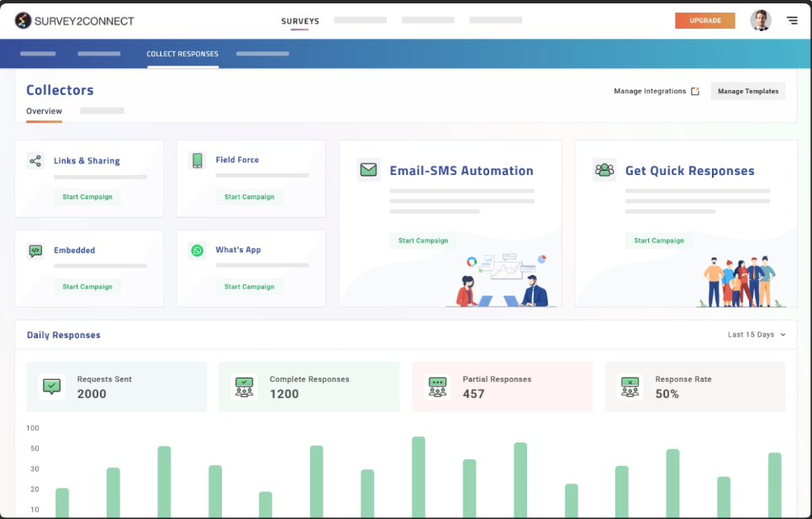Open the Email-SMS Automation envelope icon
This screenshot has width=812, height=519.
[x=368, y=169]
